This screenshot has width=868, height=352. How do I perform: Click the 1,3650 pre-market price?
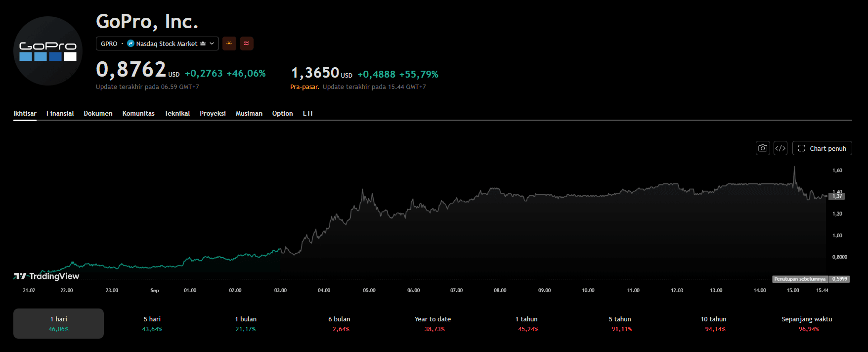pyautogui.click(x=315, y=73)
